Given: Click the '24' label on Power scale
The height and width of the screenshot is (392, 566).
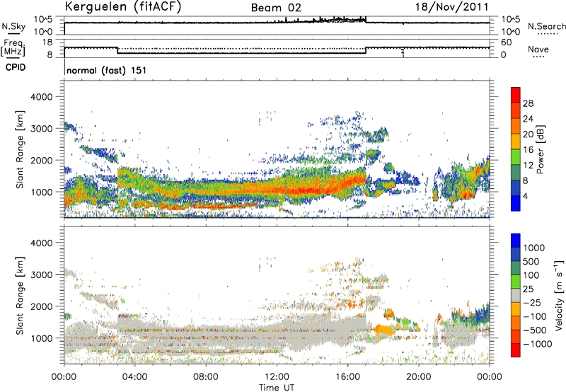Looking at the screenshot, I should pos(528,119).
